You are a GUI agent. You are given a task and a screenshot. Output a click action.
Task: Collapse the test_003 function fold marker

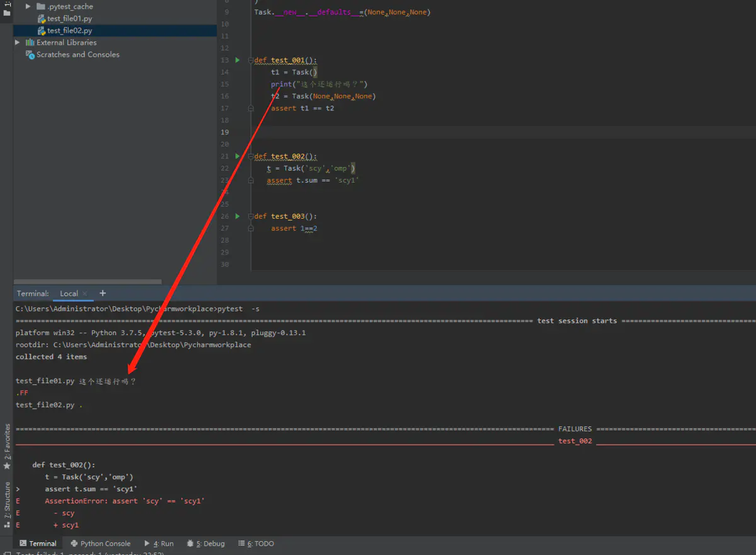click(x=251, y=216)
